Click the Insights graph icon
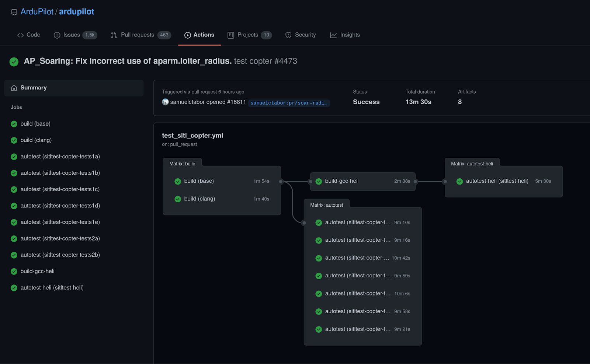The height and width of the screenshot is (364, 590). pyautogui.click(x=333, y=35)
